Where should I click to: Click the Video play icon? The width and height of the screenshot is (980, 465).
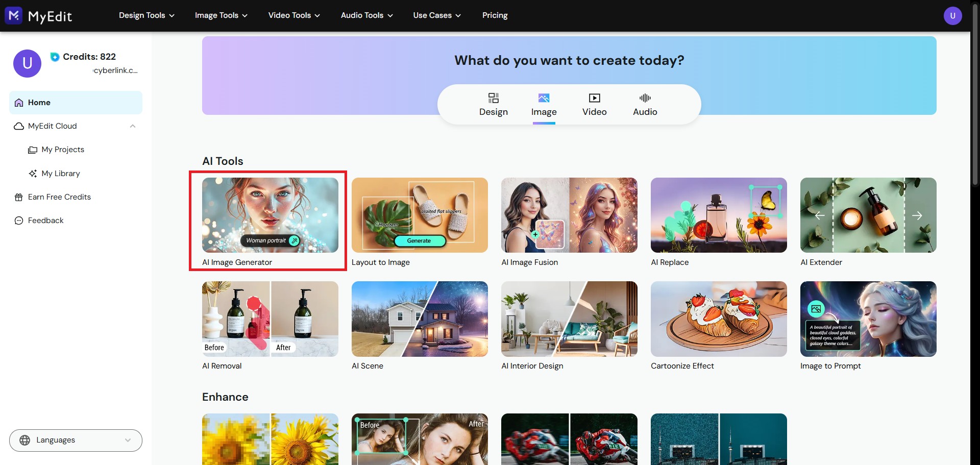click(x=595, y=98)
